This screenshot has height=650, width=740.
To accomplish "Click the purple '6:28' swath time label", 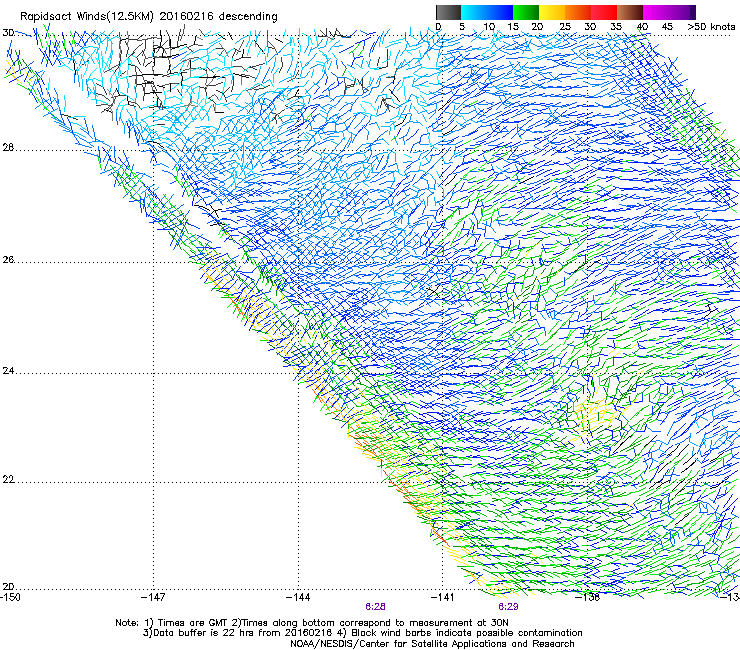I will 375,607.
